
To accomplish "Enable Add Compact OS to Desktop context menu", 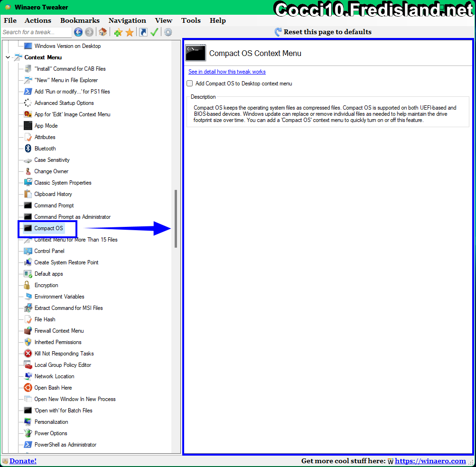I will (x=190, y=84).
